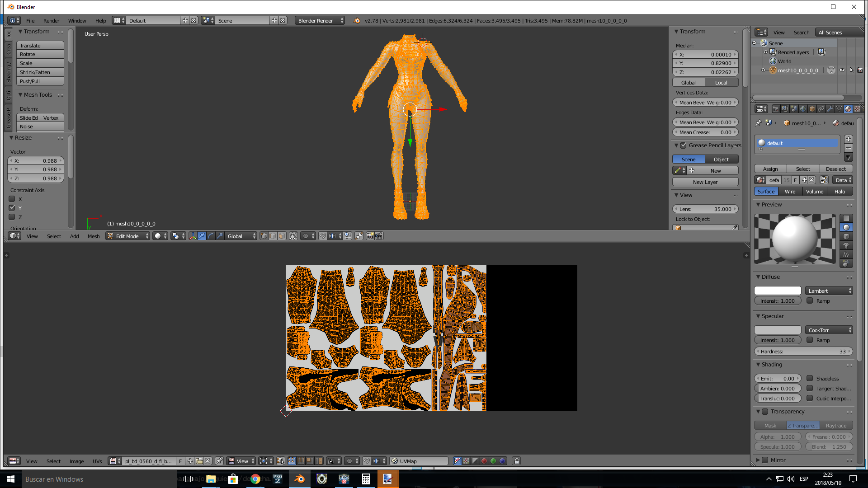Enable the X constraint axis checkbox
868x488 pixels.
click(12, 199)
